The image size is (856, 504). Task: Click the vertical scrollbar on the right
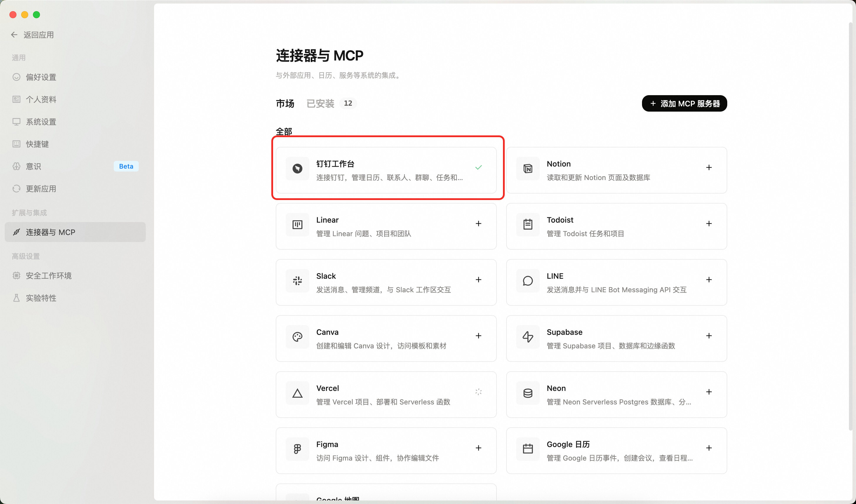[851, 227]
